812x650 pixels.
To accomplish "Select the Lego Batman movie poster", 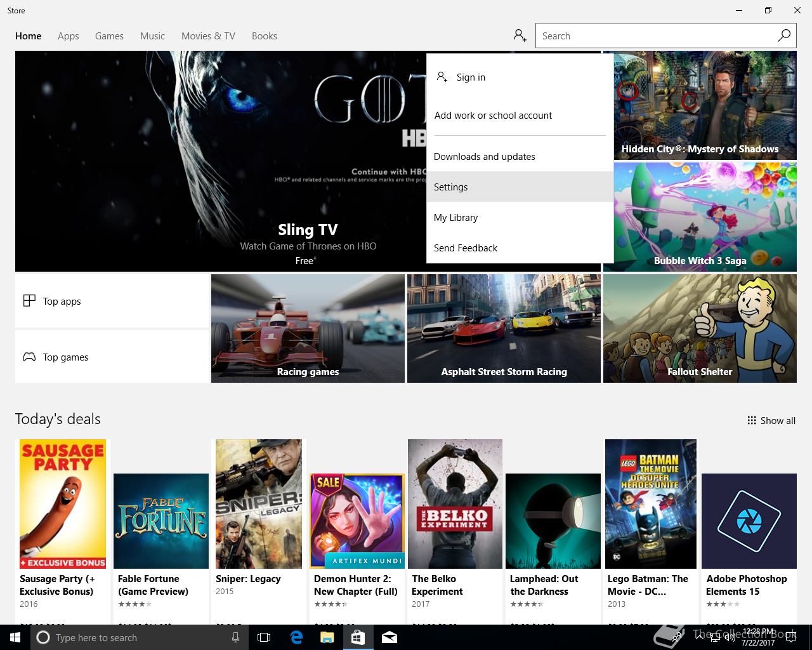I will (x=651, y=504).
